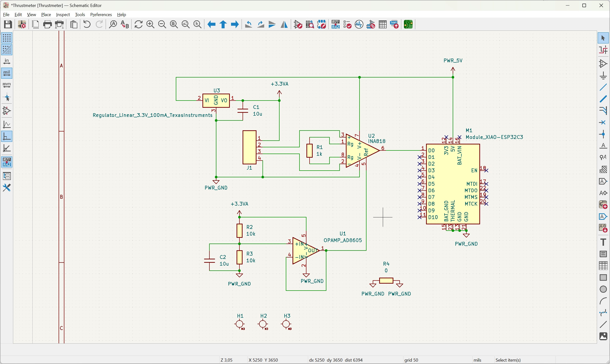Switch units to inches
This screenshot has height=364, width=610.
click(x=7, y=61)
